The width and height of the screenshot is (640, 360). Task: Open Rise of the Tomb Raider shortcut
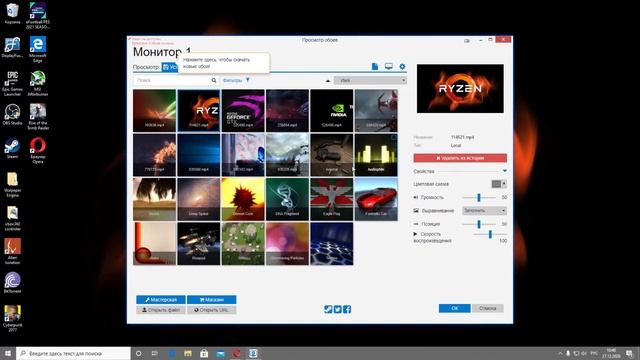(38, 117)
